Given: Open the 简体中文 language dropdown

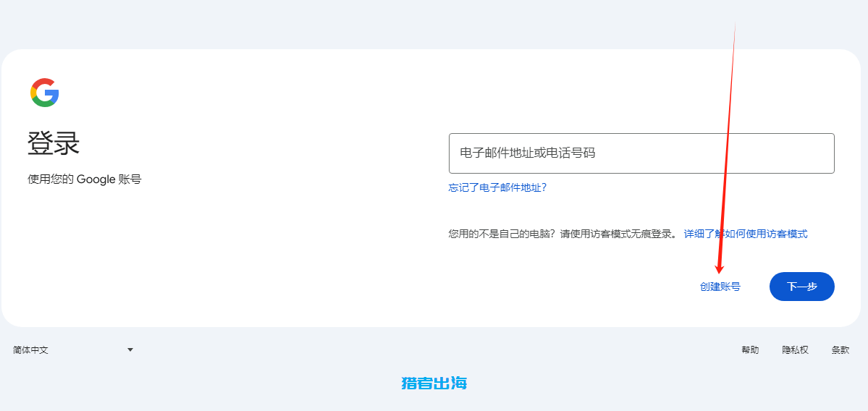Looking at the screenshot, I should tap(73, 349).
